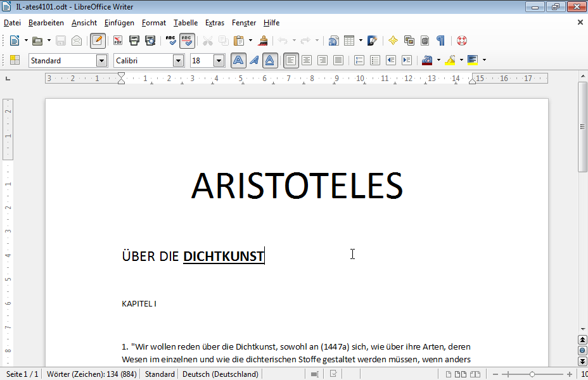Paste with the clipboard icon
Image resolution: width=588 pixels, height=380 pixels.
[238, 41]
